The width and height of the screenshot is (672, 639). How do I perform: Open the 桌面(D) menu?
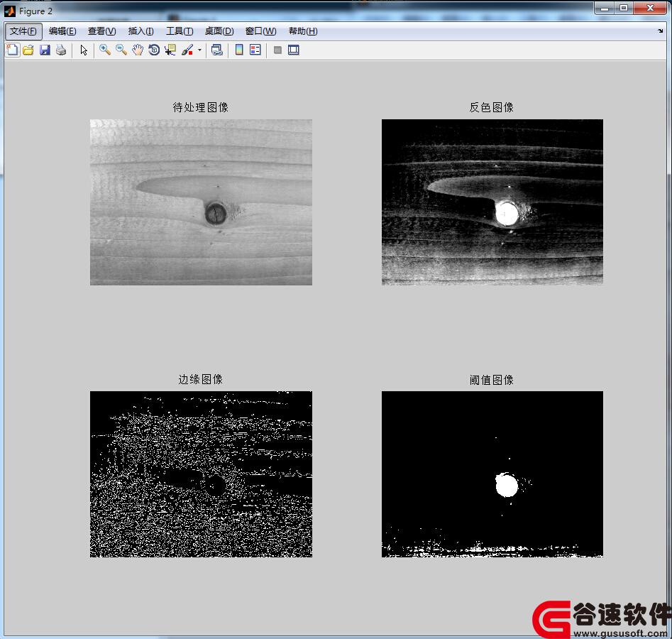point(219,31)
